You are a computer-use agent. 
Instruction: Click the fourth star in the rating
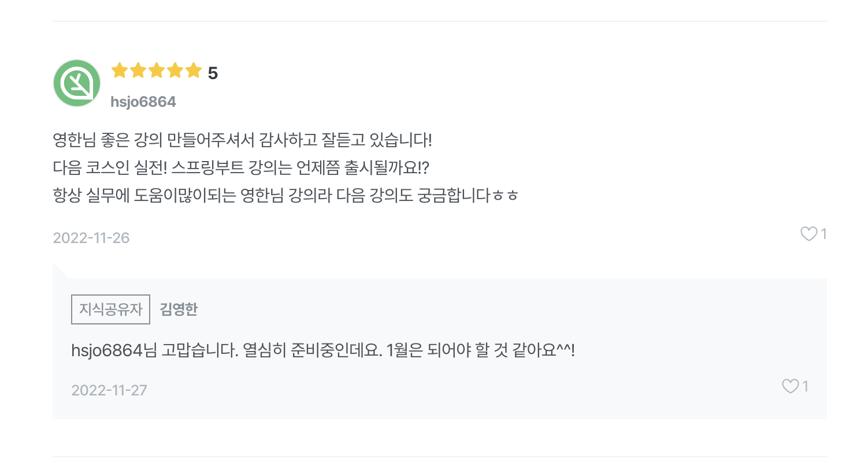coord(175,71)
